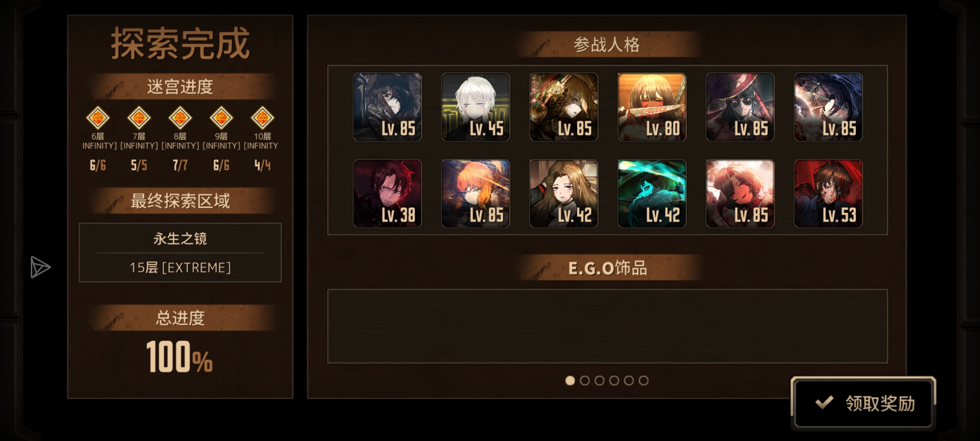The image size is (980, 441).
Task: Select the 6层 clear diamond badge
Action: pos(98,118)
